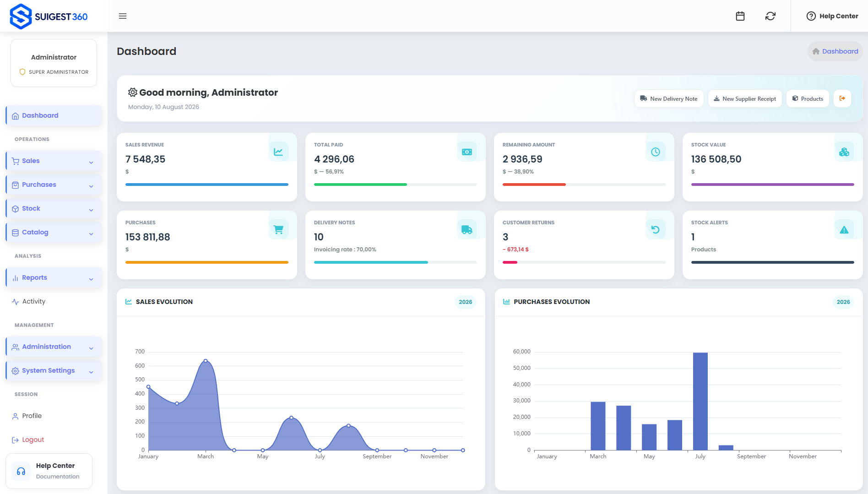Click the Sales Revenue value 7 548,35
This screenshot has height=494, width=868.
click(x=146, y=159)
